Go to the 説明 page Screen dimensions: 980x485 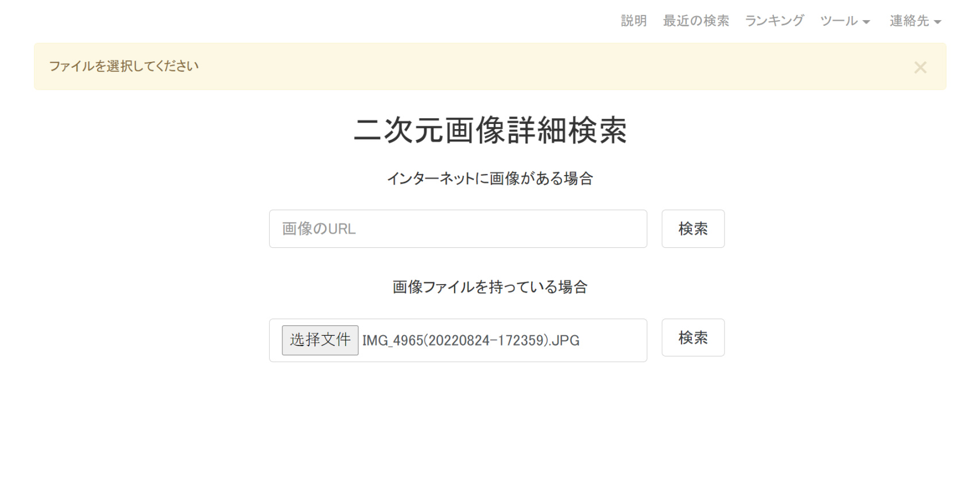[x=634, y=21]
